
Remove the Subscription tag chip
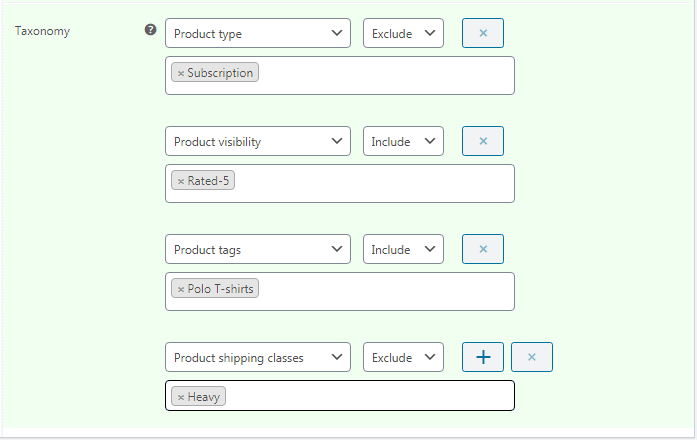pyautogui.click(x=181, y=73)
